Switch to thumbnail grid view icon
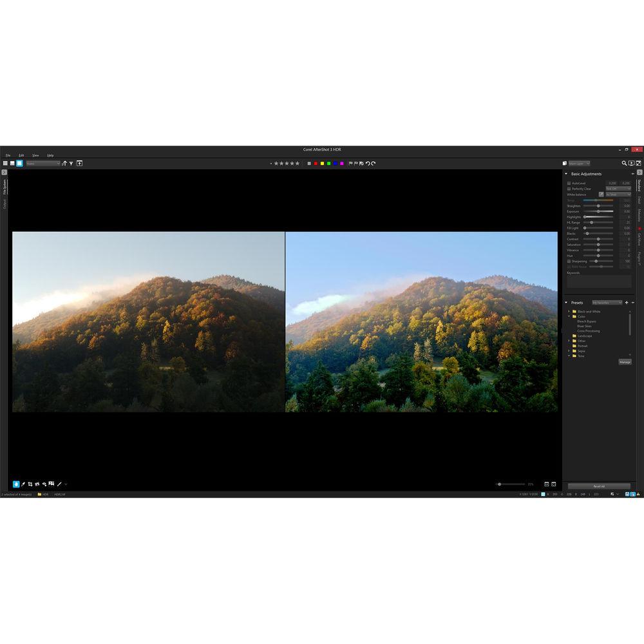 click(5, 164)
